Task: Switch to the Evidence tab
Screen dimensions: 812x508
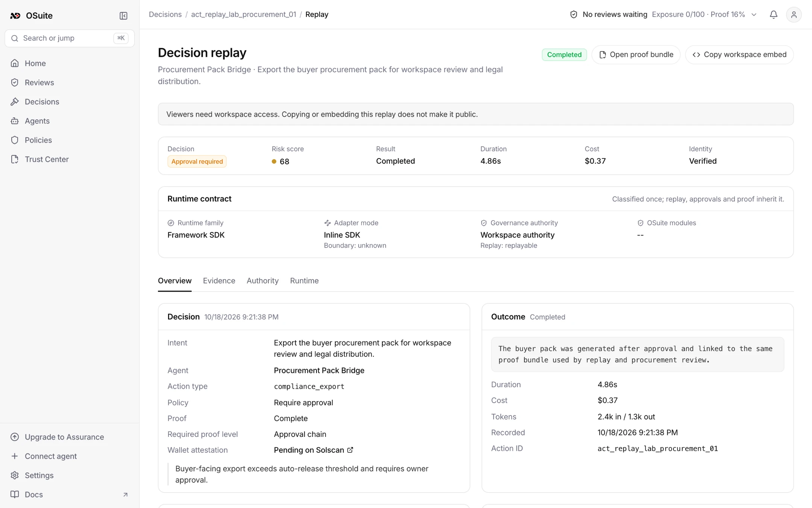Action: (219, 281)
